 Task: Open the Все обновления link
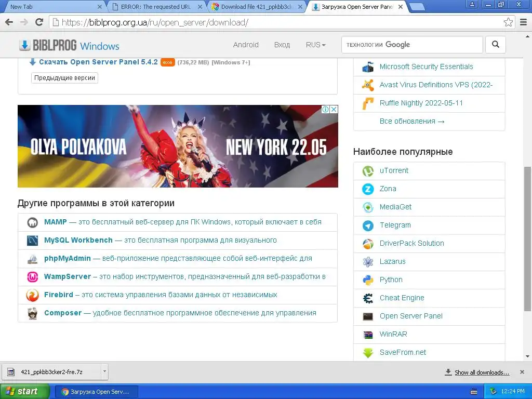tap(412, 121)
